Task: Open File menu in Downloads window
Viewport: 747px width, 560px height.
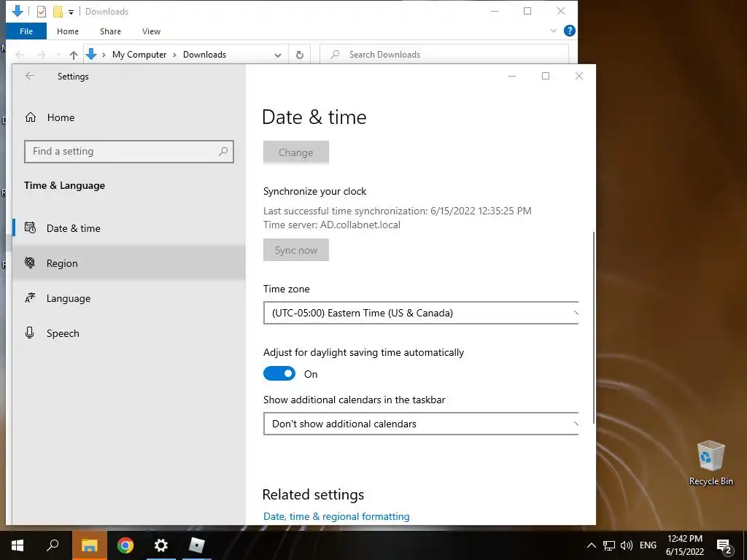Action: coord(26,31)
